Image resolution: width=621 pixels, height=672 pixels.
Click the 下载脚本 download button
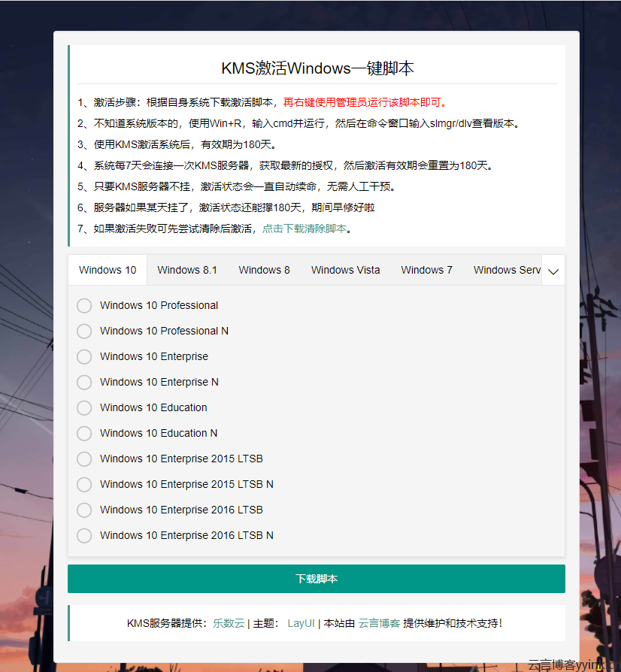[x=317, y=578]
